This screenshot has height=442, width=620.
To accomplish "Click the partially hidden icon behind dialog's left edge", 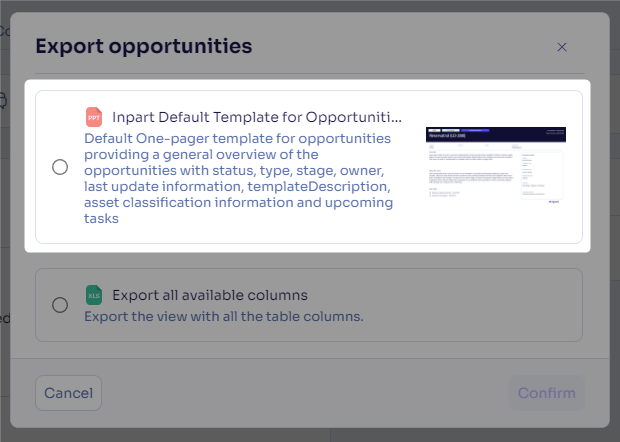I will [3, 100].
